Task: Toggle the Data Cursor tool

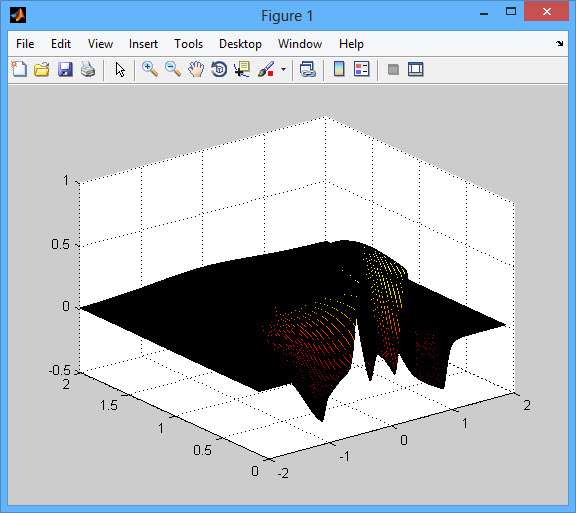Action: [x=242, y=69]
